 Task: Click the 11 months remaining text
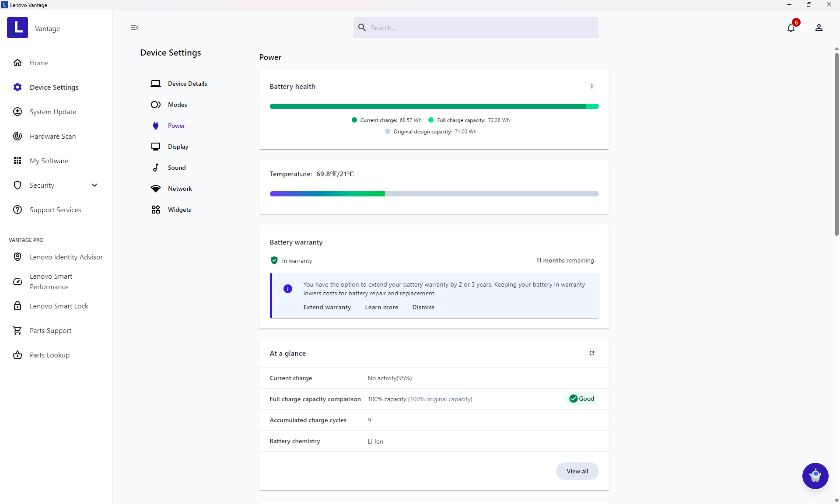click(565, 260)
